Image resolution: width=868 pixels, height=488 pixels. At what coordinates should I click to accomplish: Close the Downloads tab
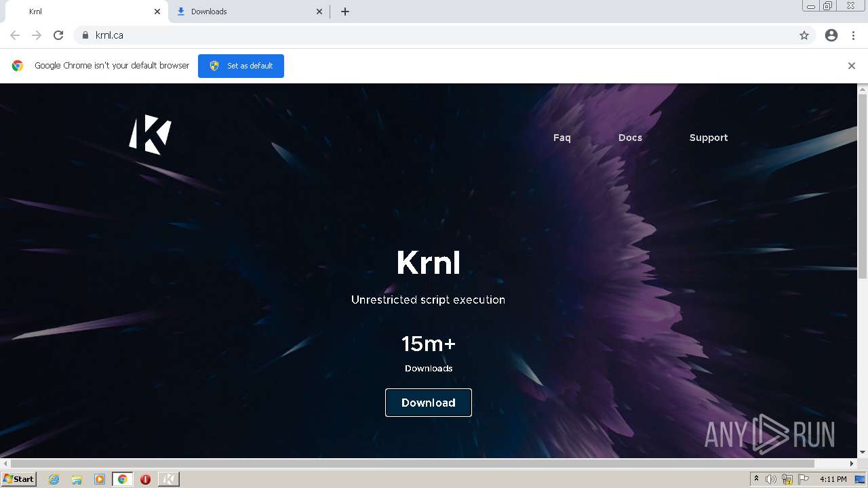tap(319, 12)
